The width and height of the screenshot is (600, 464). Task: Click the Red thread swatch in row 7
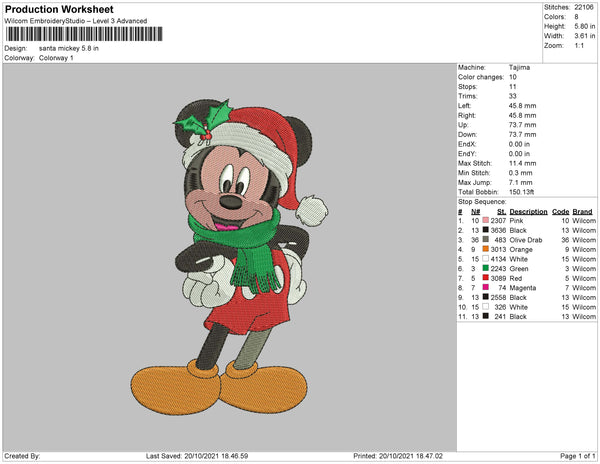[x=485, y=276]
